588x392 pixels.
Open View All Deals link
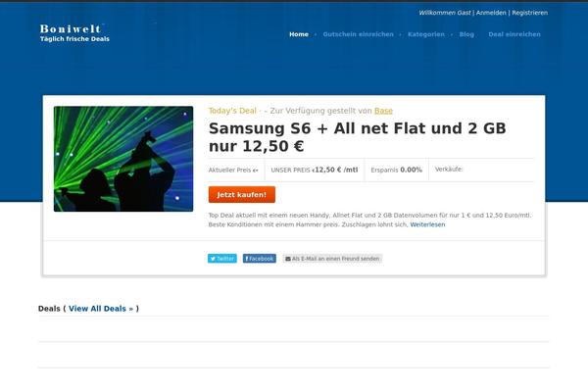[x=101, y=309]
